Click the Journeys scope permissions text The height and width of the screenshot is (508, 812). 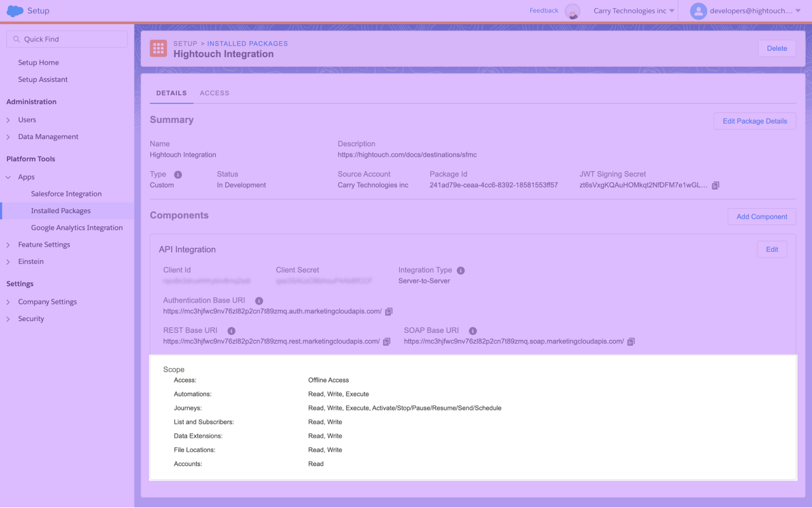tap(405, 408)
